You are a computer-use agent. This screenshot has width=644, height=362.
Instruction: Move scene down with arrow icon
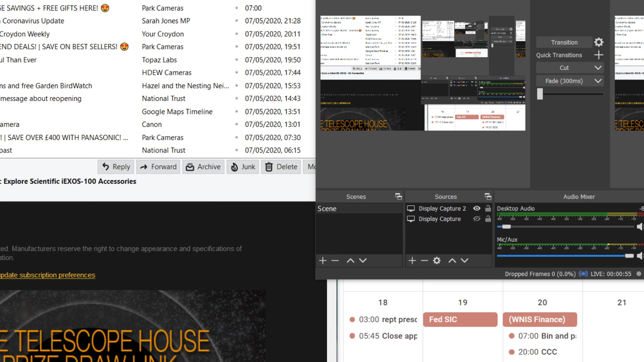(363, 261)
